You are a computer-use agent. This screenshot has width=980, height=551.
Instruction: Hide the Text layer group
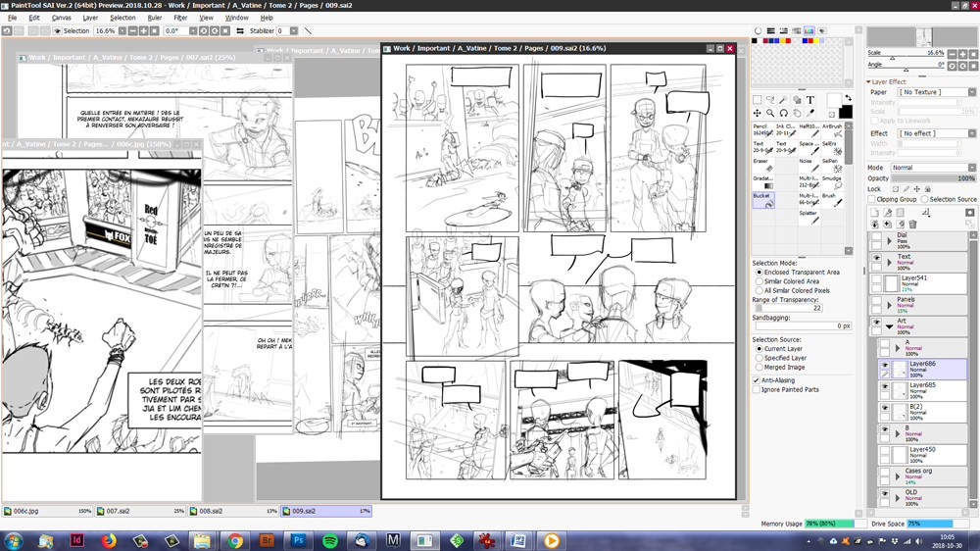click(877, 258)
